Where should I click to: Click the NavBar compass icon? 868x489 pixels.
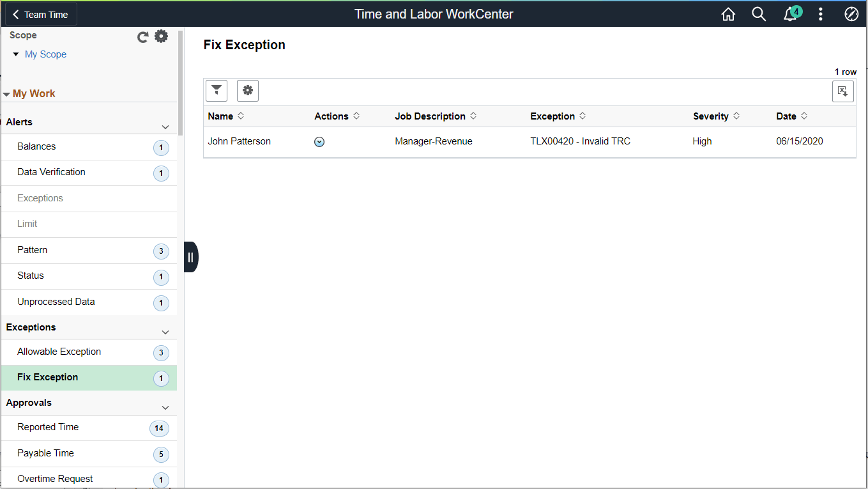point(851,13)
